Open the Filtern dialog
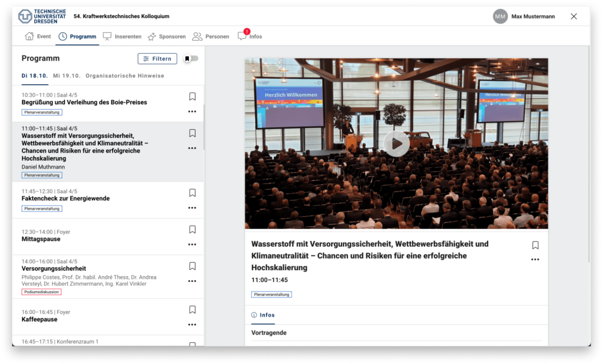The height and width of the screenshot is (364, 603). pyautogui.click(x=157, y=58)
